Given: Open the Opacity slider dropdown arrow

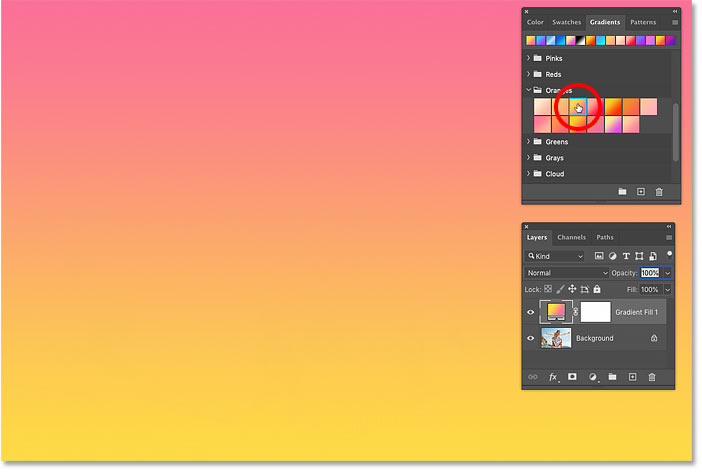Looking at the screenshot, I should (667, 273).
